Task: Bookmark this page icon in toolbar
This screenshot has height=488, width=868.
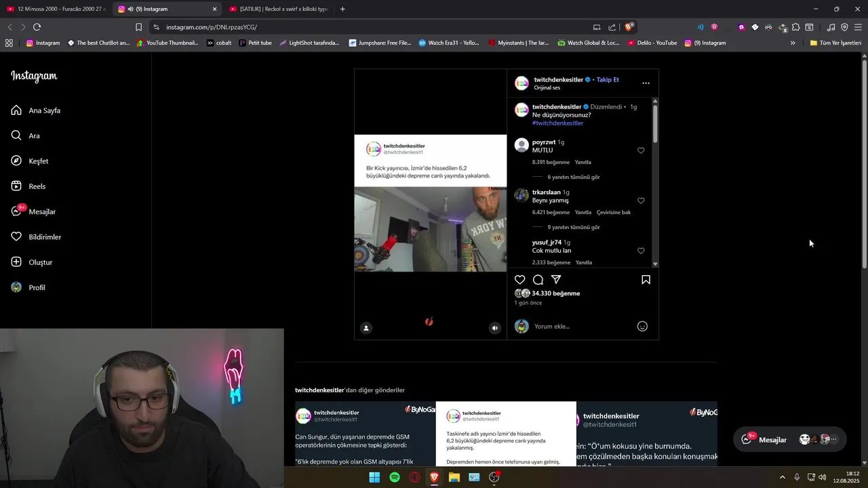Action: pyautogui.click(x=138, y=27)
